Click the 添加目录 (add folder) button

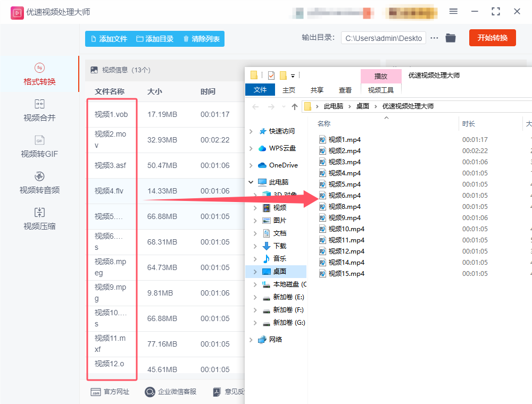tap(155, 39)
